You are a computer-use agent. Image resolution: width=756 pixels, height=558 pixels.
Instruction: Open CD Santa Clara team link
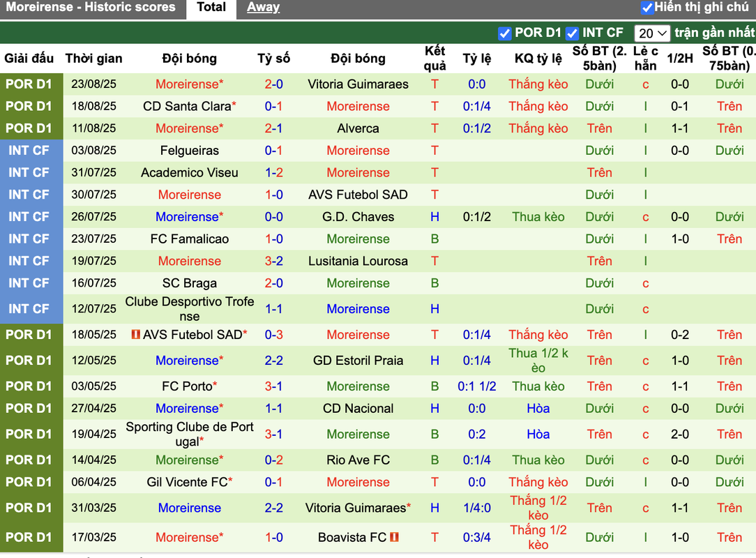(x=187, y=107)
